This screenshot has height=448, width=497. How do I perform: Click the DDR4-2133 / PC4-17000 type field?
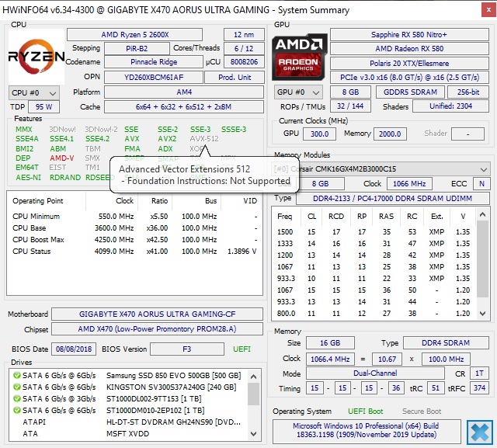tap(392, 198)
